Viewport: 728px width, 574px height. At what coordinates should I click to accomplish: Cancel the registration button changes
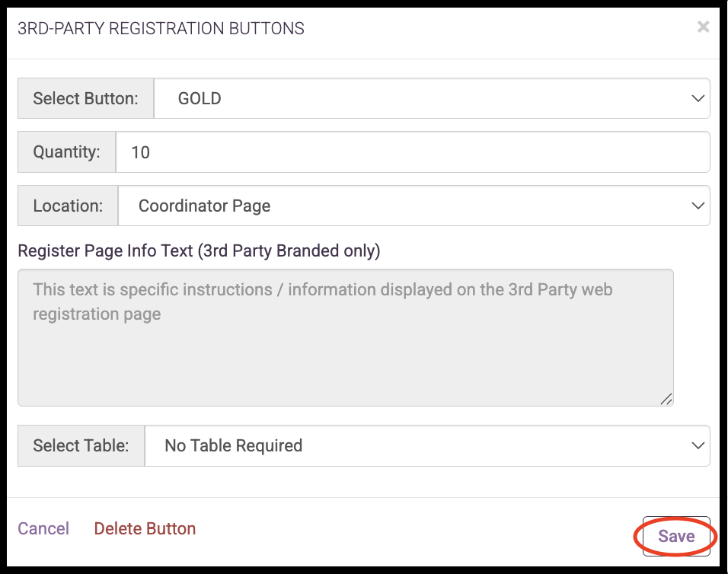43,528
